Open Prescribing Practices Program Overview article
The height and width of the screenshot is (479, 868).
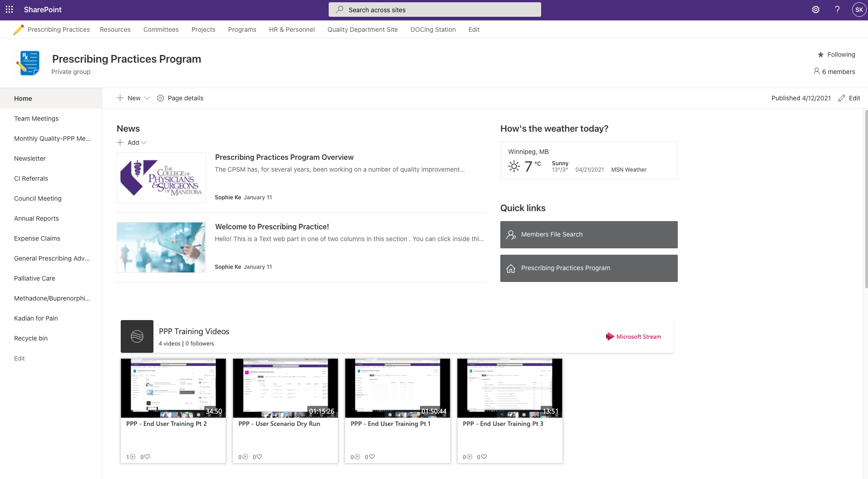coord(284,157)
